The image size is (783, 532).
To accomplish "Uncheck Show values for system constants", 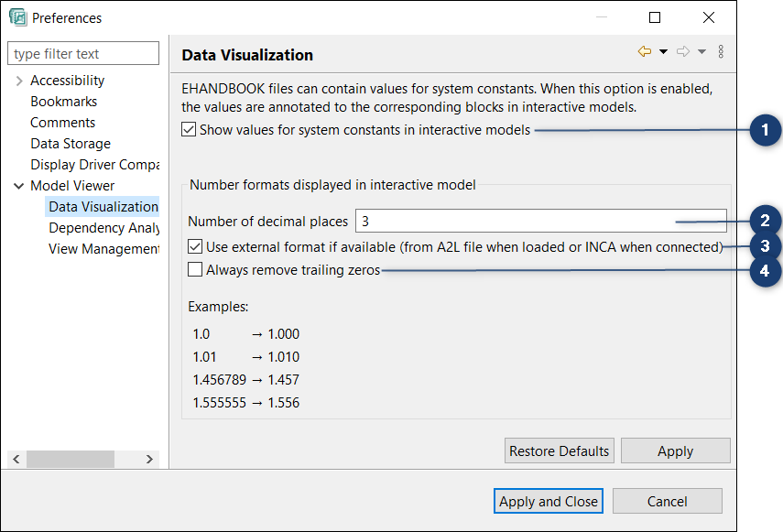I will (188, 128).
